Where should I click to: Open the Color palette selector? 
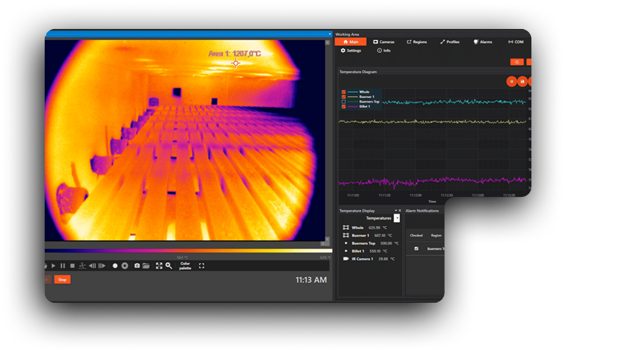click(x=185, y=265)
